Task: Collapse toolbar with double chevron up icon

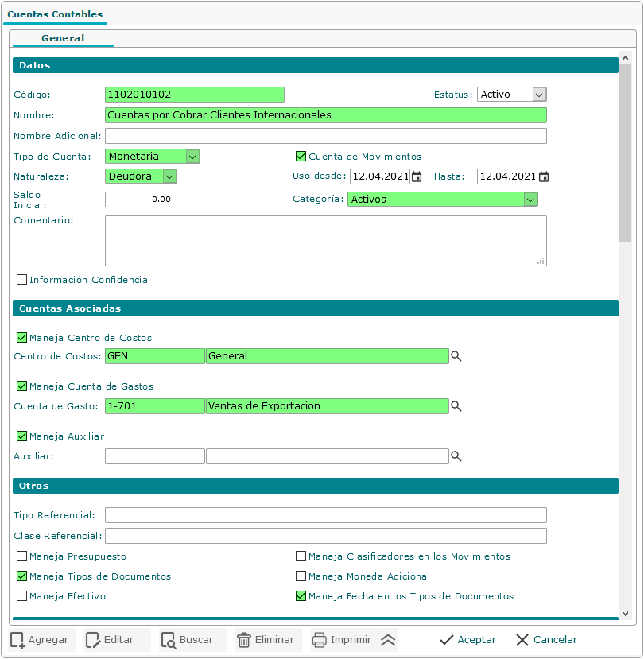Action: (388, 640)
